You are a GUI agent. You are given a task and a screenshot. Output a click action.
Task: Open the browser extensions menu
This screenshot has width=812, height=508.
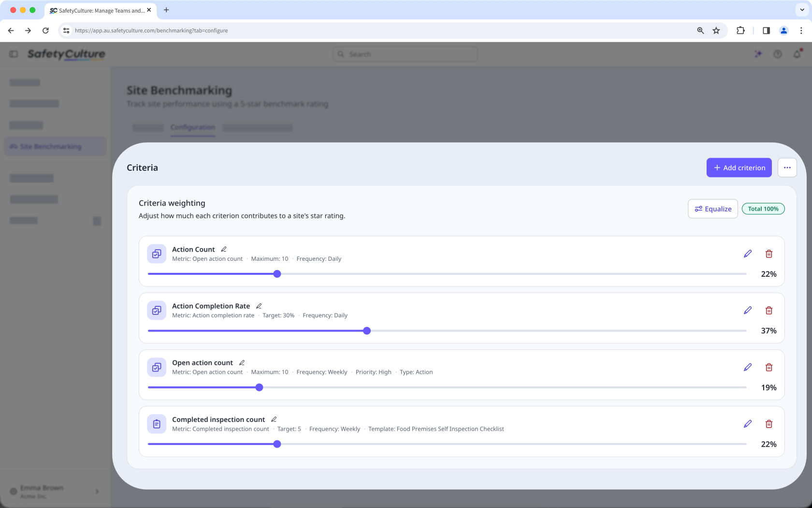740,30
